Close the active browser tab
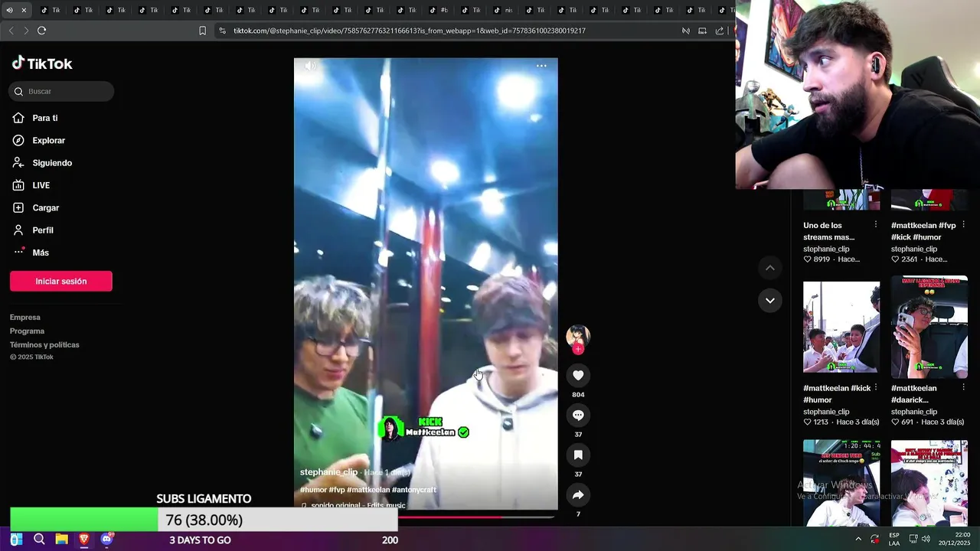This screenshot has width=980, height=551. click(x=24, y=10)
